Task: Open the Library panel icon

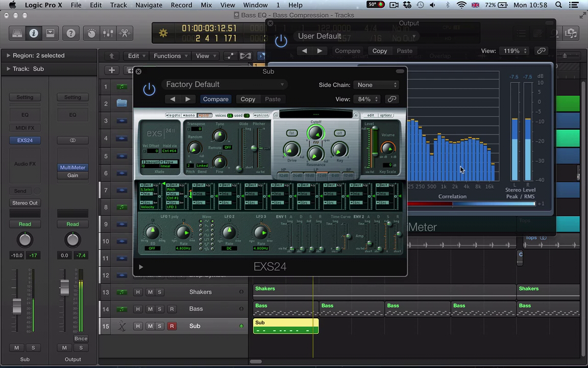Action: point(17,34)
